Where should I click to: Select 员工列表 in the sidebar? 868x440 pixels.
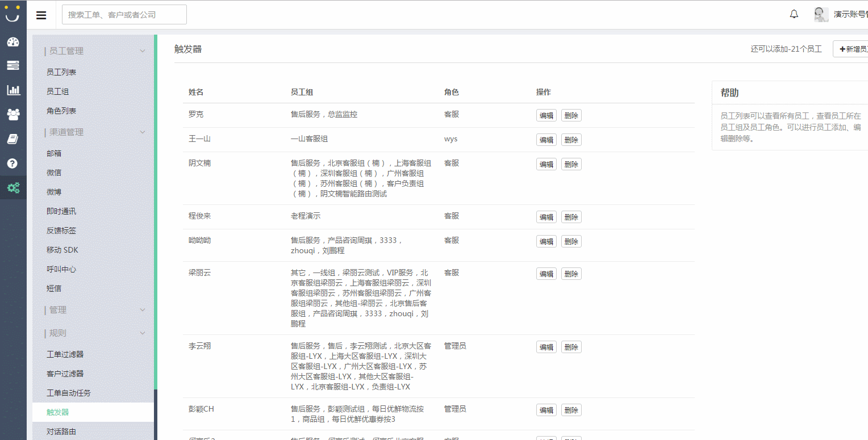pos(61,72)
